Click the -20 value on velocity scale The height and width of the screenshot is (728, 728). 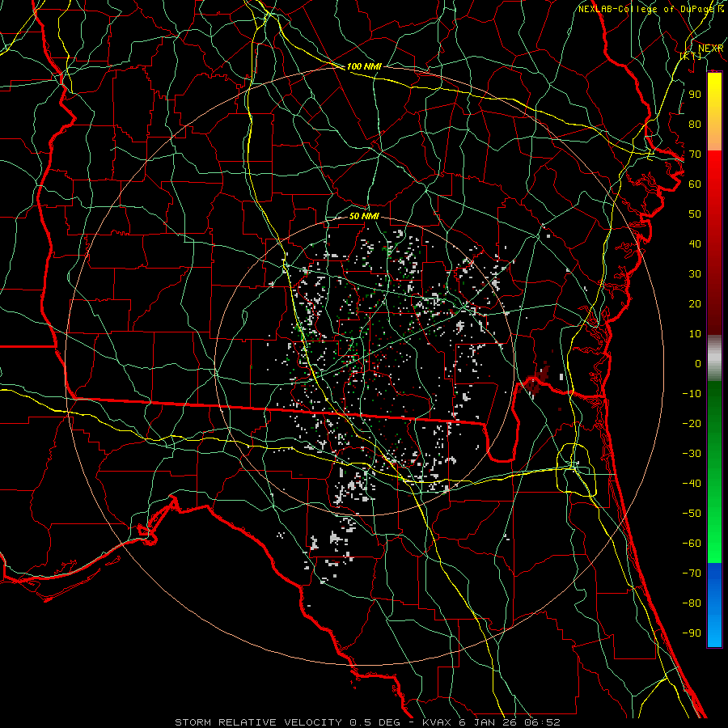[x=692, y=423]
